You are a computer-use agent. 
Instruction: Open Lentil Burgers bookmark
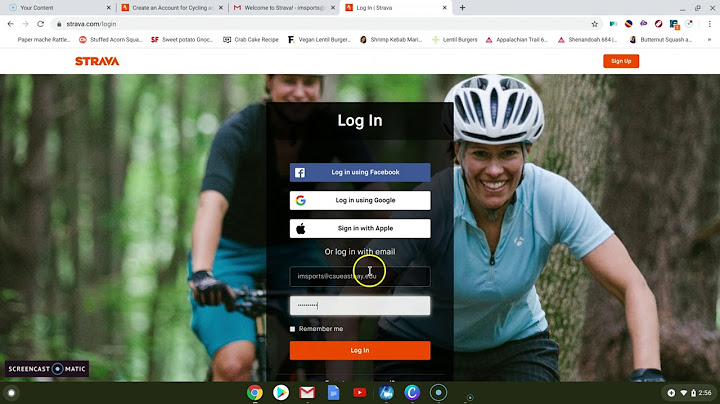click(x=455, y=40)
